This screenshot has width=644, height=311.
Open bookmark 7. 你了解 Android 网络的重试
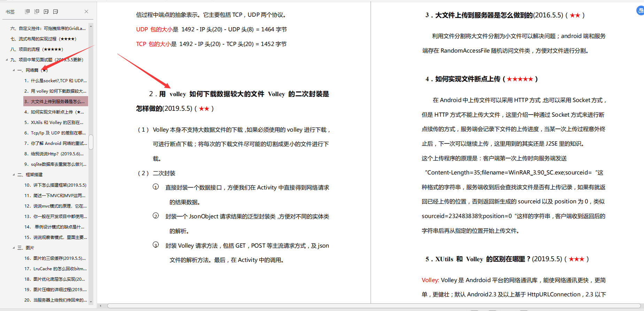tap(56, 143)
